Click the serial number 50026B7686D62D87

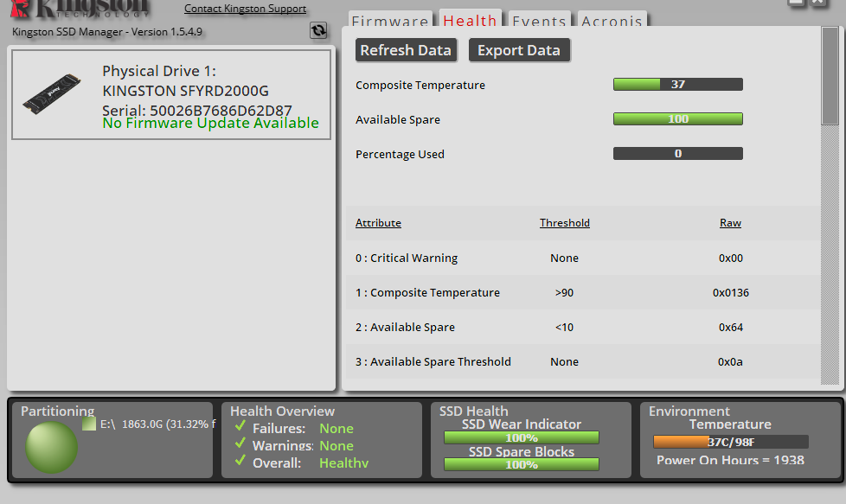221,110
